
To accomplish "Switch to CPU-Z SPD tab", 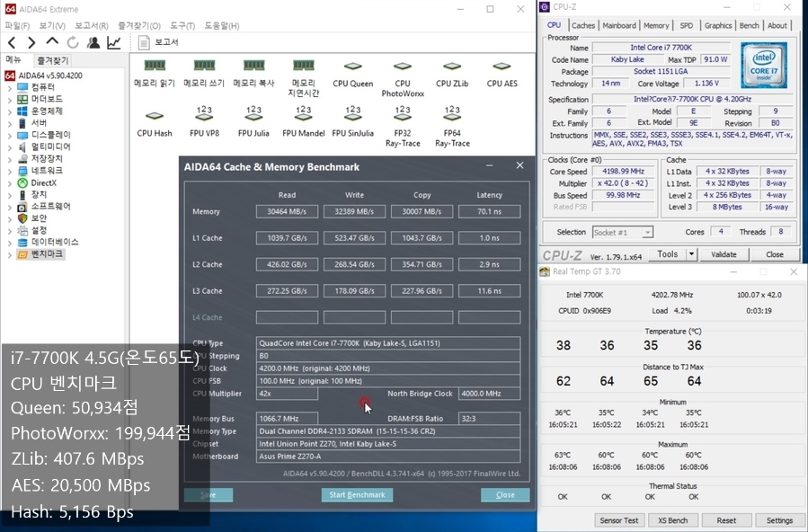I will click(687, 26).
